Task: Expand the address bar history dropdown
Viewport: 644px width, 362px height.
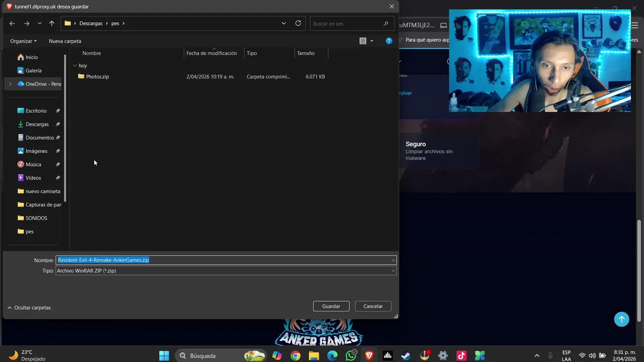Action: tap(284, 23)
